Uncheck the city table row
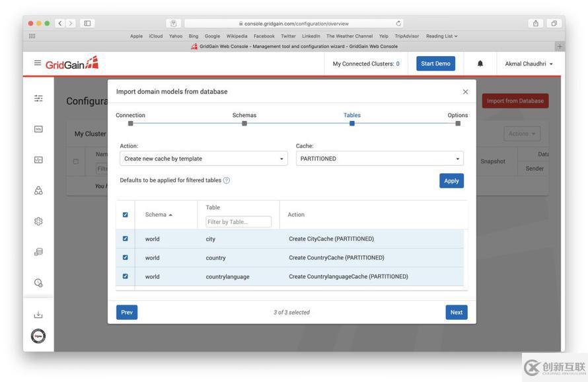 (126, 239)
